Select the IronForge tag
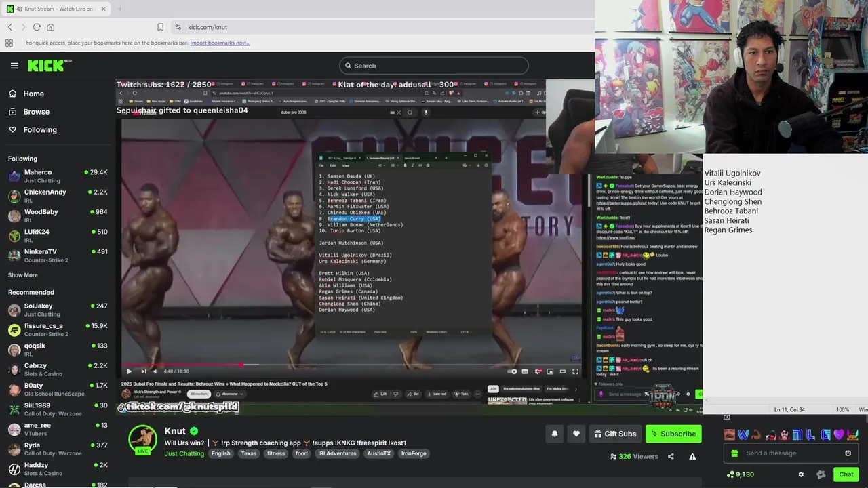 [x=414, y=453]
